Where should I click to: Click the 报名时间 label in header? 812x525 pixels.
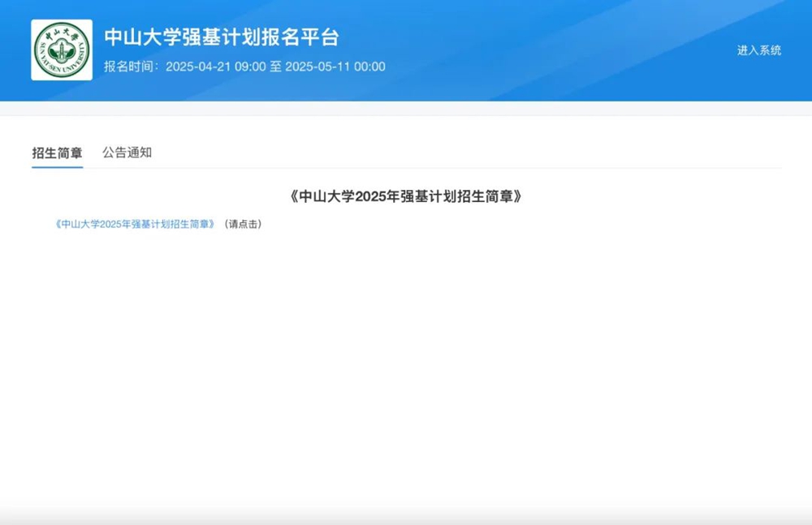(x=132, y=67)
